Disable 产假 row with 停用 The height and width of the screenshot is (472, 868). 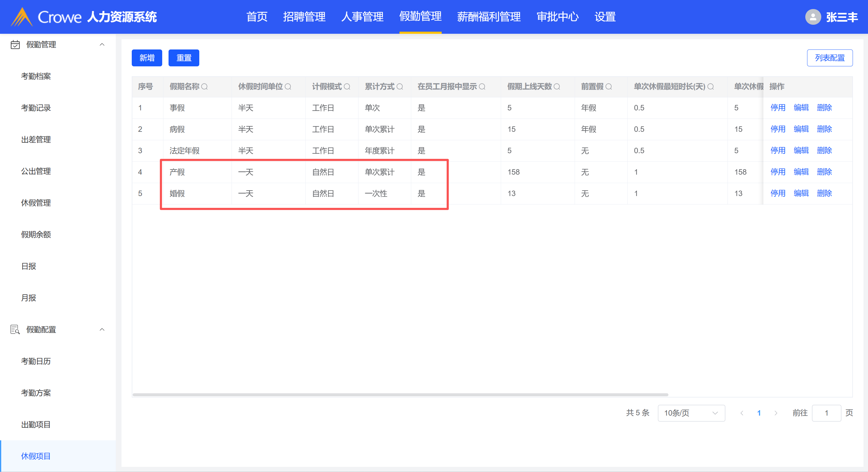tap(777, 172)
